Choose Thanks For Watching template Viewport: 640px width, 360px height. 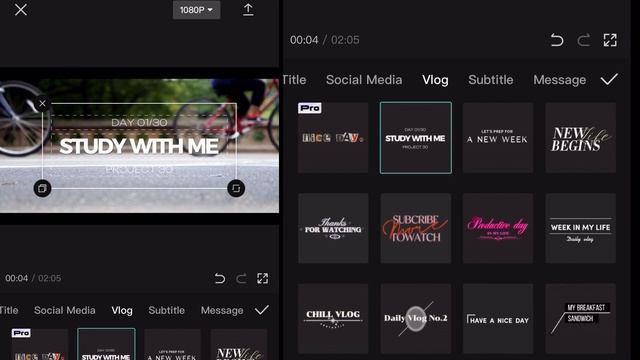point(333,228)
